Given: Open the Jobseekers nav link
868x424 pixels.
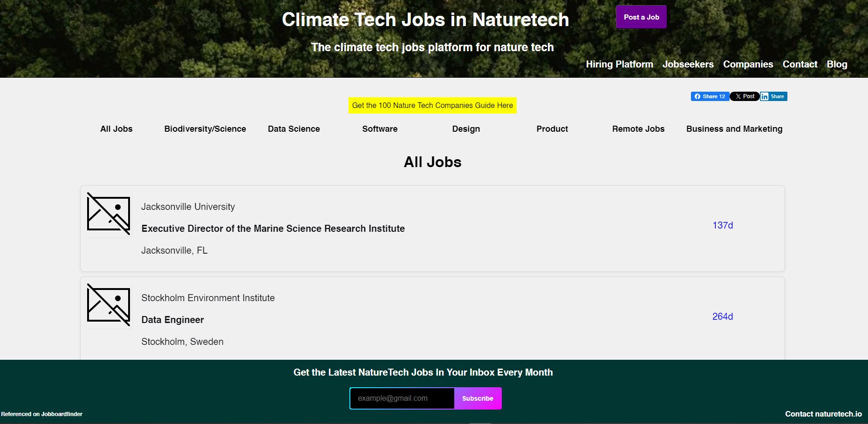Looking at the screenshot, I should tap(688, 64).
